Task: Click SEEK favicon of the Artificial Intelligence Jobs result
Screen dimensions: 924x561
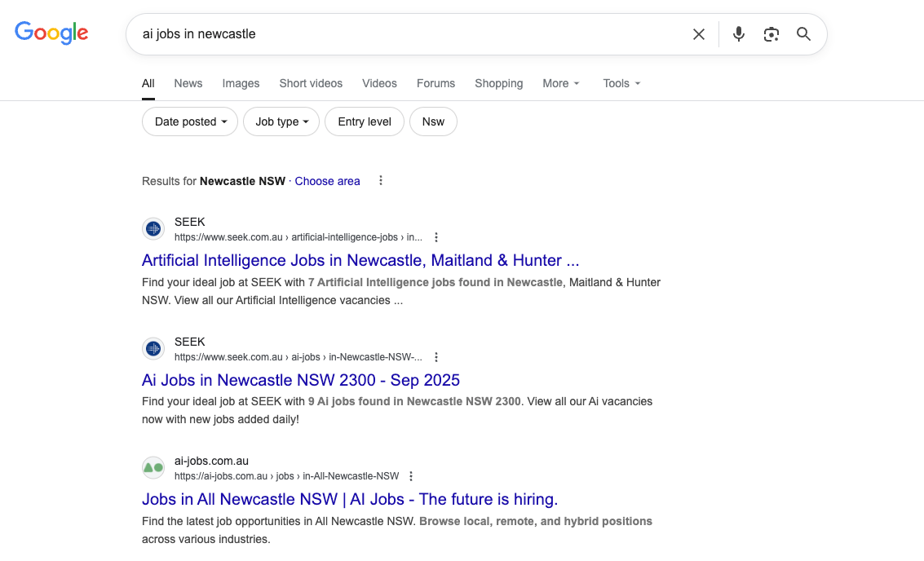Action: [153, 228]
